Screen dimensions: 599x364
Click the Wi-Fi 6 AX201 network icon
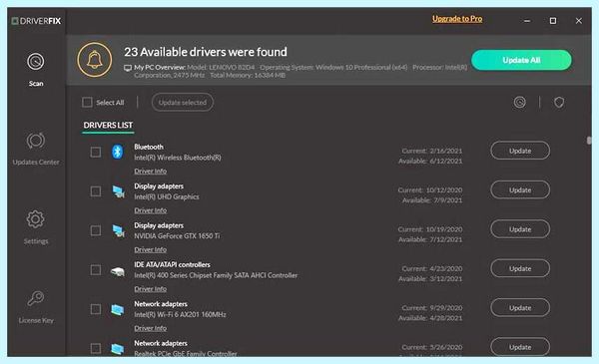coord(117,309)
